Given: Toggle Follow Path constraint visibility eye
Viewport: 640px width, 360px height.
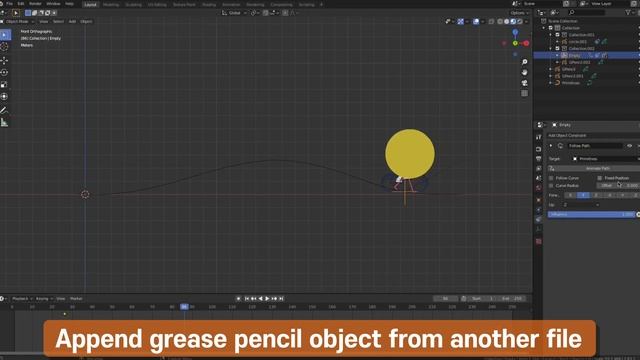Looking at the screenshot, I should pos(629,146).
